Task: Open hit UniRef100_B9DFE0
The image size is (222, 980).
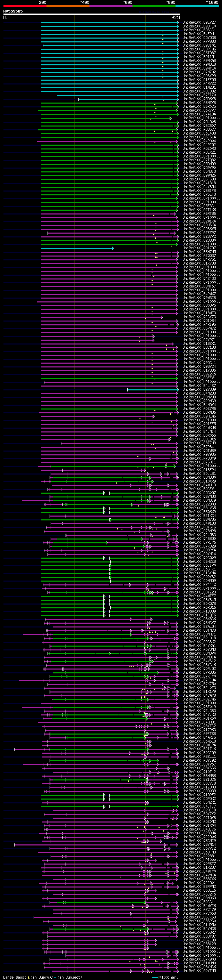Action: (x=199, y=26)
